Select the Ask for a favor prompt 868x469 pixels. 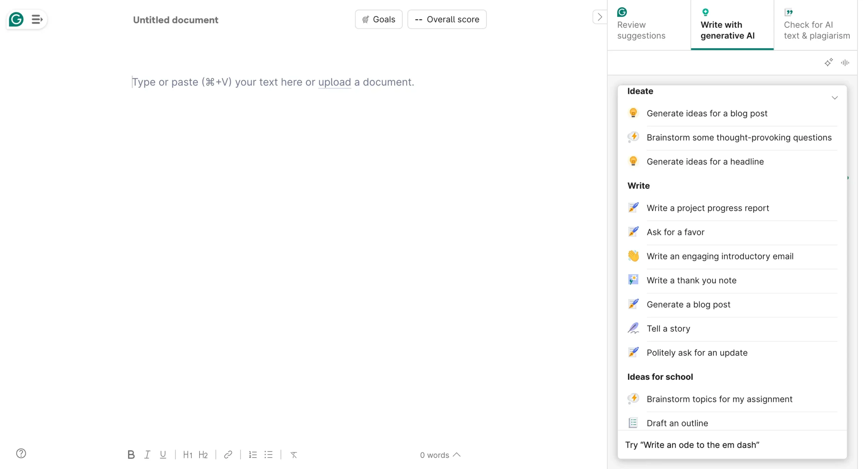[x=732, y=232]
